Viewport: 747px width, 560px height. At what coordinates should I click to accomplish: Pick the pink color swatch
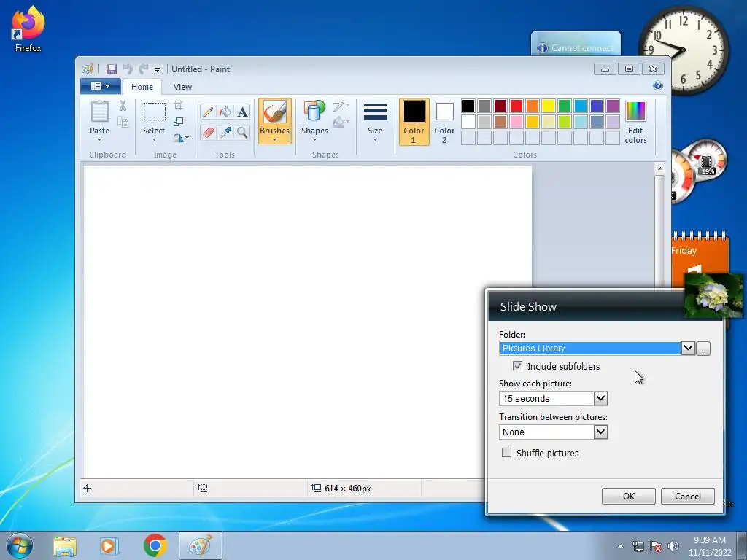click(x=516, y=122)
